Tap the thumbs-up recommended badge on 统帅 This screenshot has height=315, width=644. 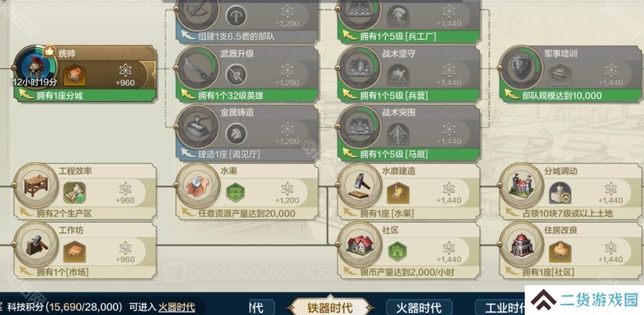click(x=49, y=51)
